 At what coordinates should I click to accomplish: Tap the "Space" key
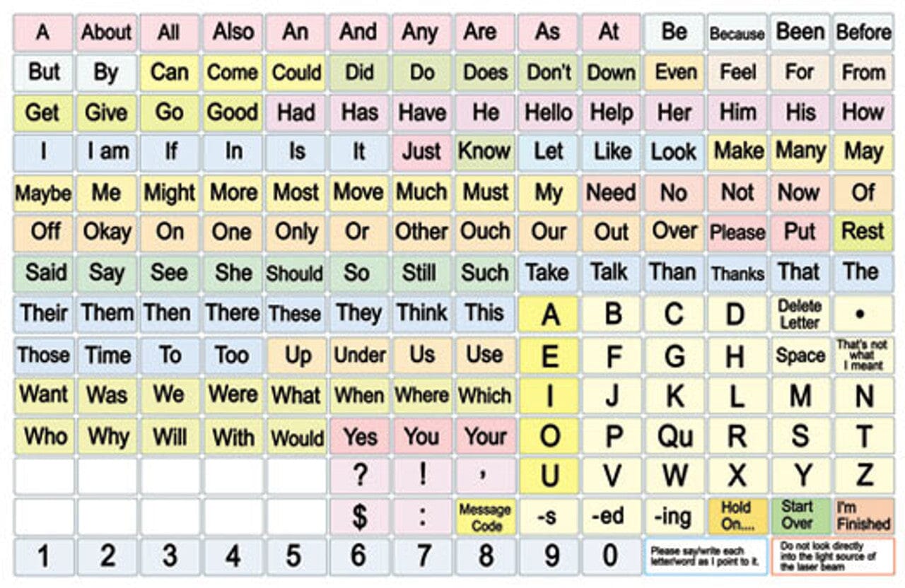coord(800,355)
